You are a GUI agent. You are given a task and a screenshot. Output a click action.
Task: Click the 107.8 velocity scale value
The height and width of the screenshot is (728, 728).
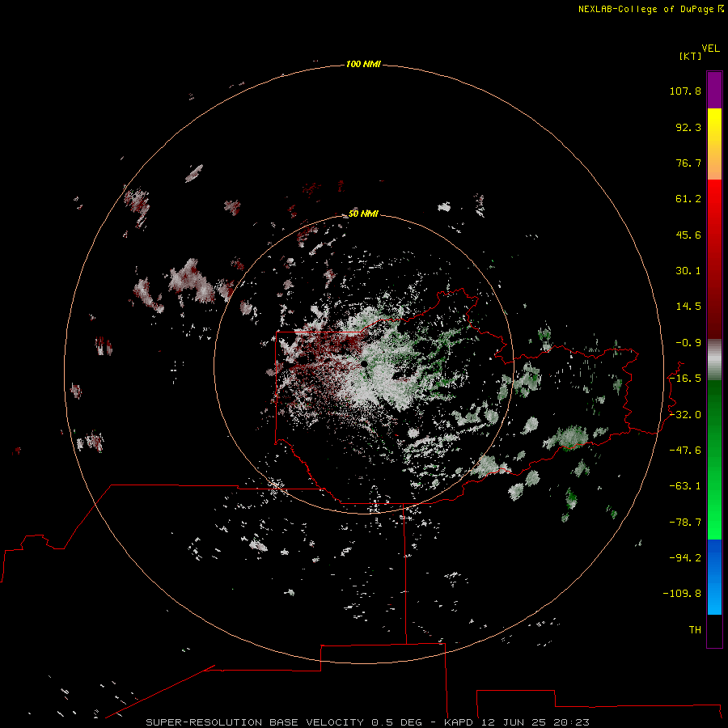click(x=685, y=91)
